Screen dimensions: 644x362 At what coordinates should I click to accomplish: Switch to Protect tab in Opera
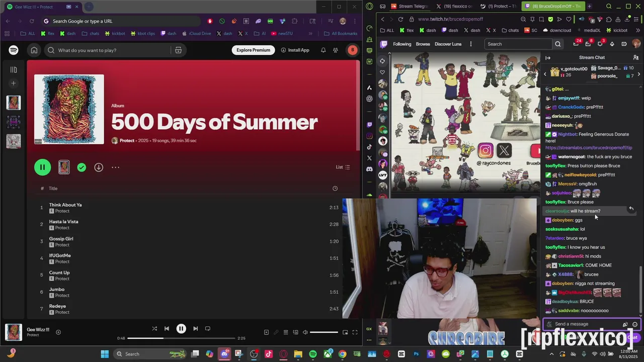coord(499,7)
